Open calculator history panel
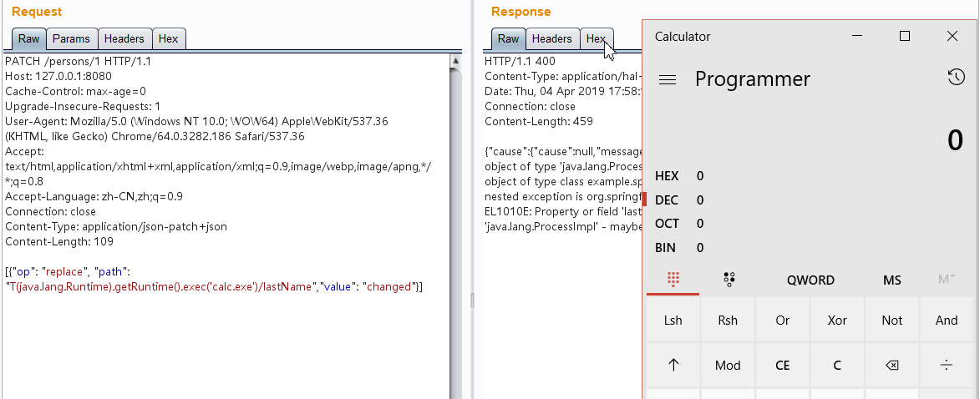 [x=956, y=78]
